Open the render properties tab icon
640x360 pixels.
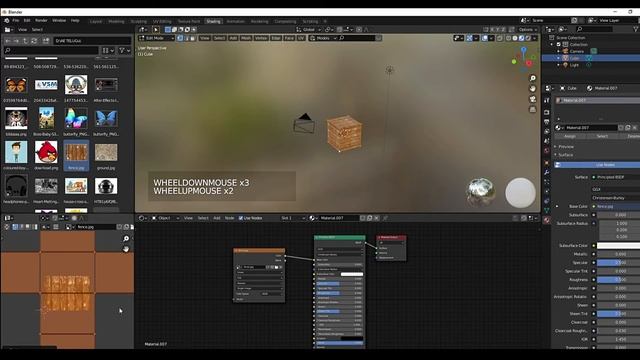pos(547,112)
